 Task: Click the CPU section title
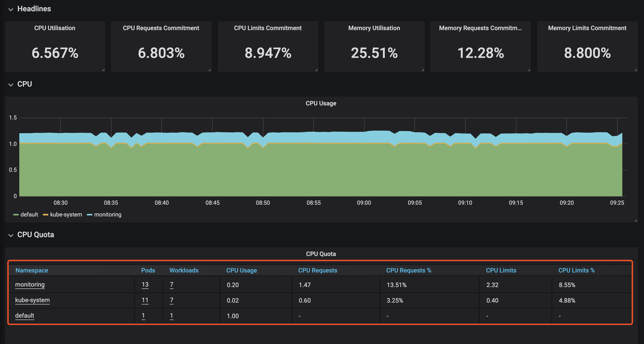(x=24, y=84)
